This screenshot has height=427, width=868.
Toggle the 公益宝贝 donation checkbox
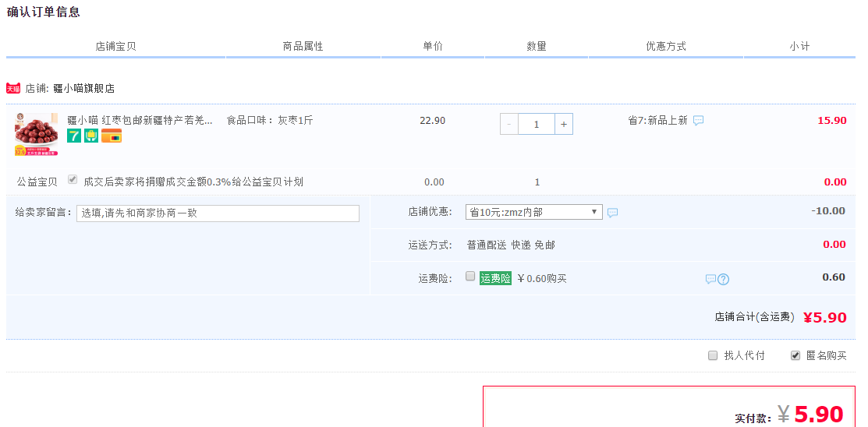point(73,179)
